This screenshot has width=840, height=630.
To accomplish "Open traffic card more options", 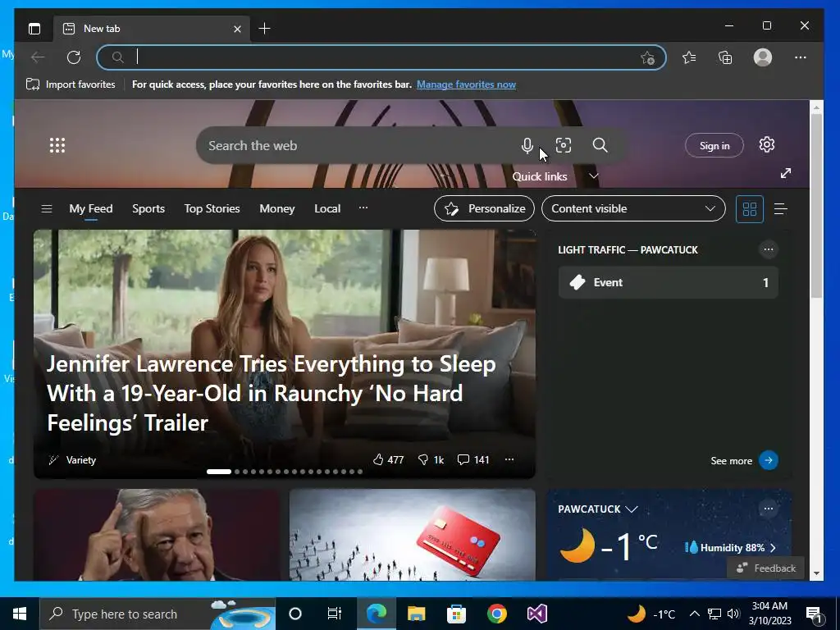I will point(768,249).
